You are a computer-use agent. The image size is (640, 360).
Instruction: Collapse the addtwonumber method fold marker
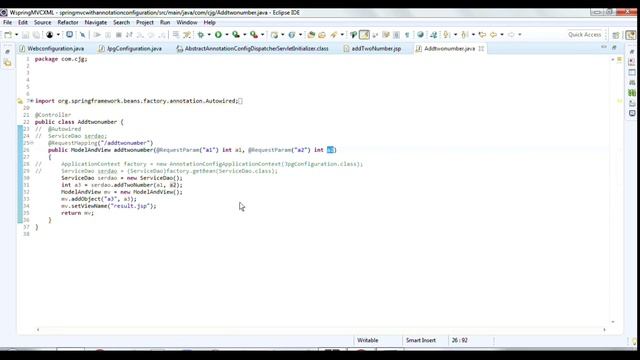click(x=31, y=143)
